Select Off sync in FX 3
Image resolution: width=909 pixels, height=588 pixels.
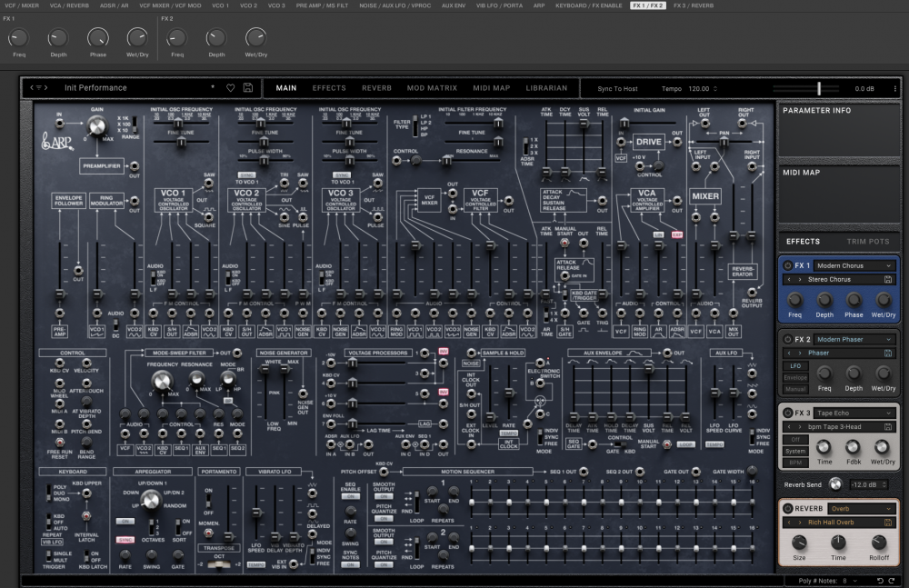(795, 440)
